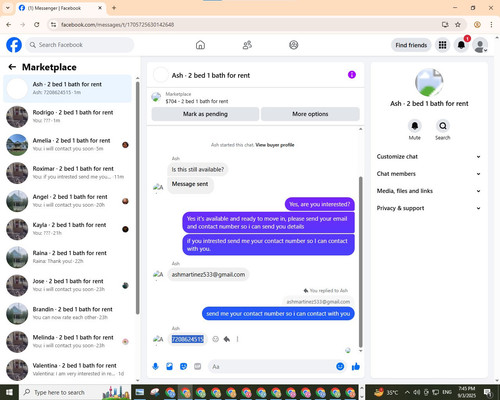Open Brandin - 2 bed 1 bath conversation
This screenshot has height=400, width=500.
(68, 313)
